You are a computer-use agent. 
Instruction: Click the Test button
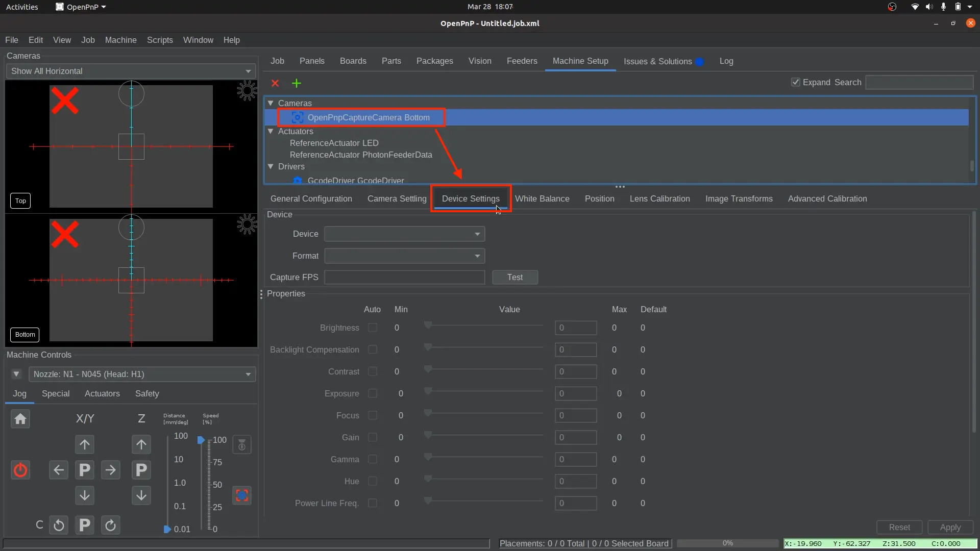pyautogui.click(x=514, y=277)
